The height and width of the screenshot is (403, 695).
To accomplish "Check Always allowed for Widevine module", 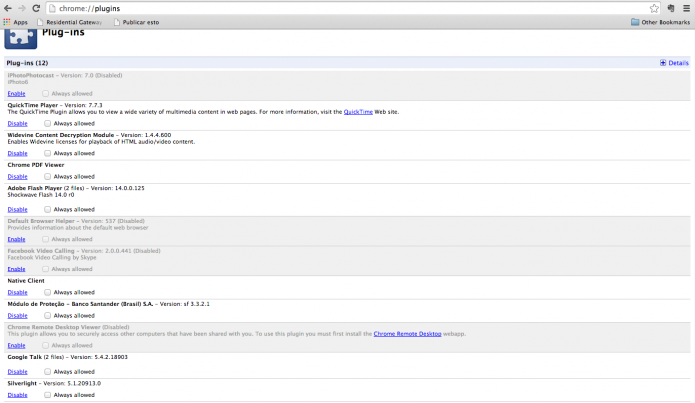I will point(47,153).
